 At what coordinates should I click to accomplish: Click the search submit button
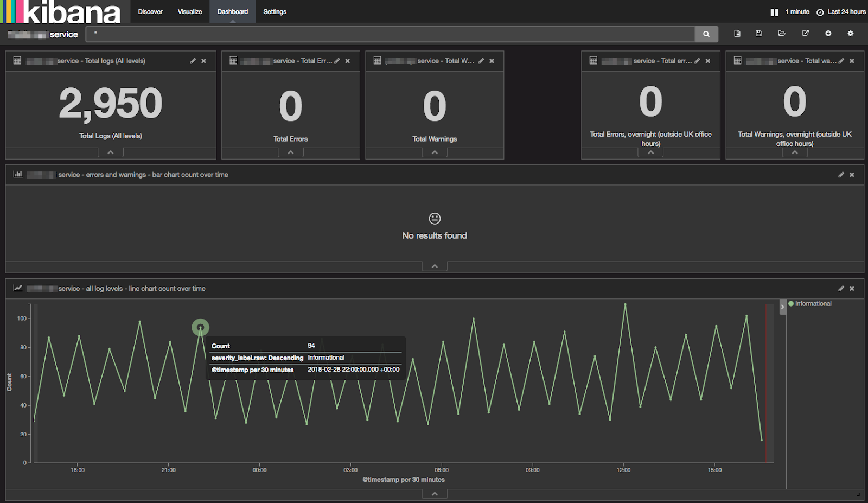[706, 34]
